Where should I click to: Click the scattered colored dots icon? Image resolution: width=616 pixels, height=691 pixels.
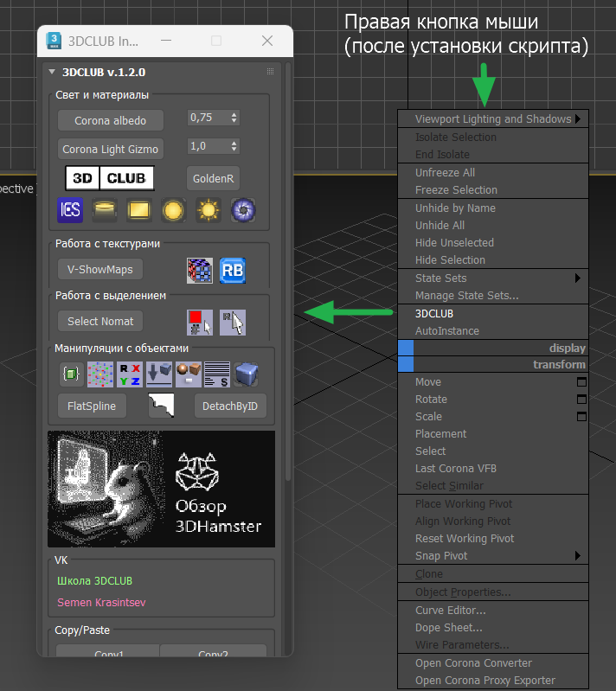[100, 374]
